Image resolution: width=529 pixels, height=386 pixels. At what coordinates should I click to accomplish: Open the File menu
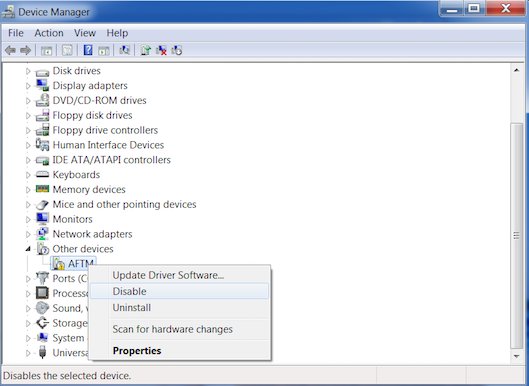16,33
